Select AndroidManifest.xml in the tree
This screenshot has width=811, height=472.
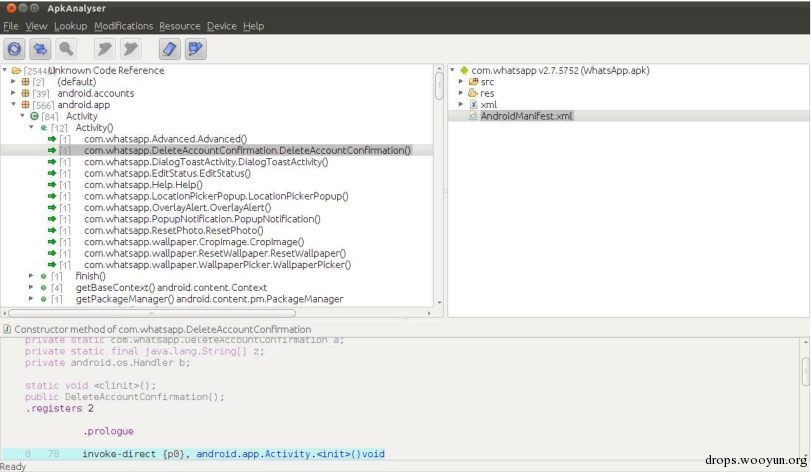point(526,116)
